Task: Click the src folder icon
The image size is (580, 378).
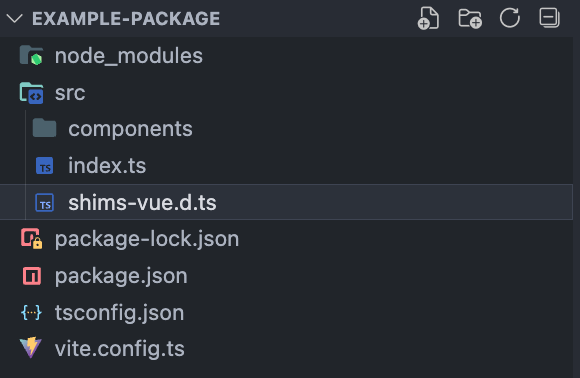Action: (31, 92)
